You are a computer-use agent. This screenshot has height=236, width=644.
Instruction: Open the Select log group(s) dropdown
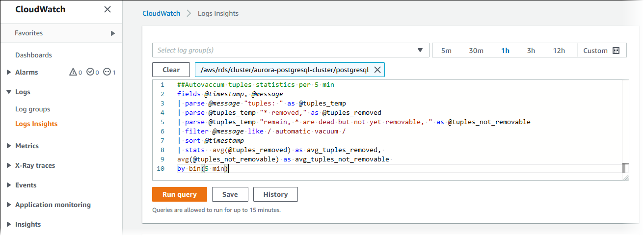[290, 50]
